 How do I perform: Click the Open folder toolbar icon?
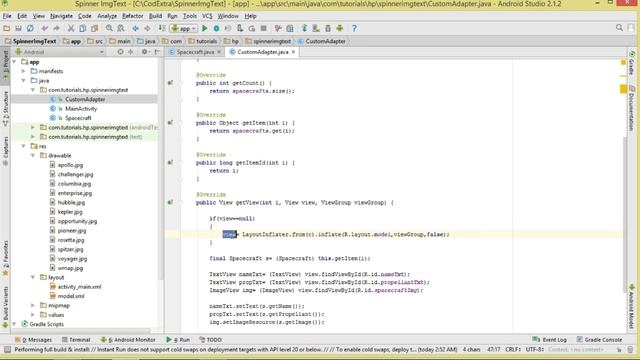pyautogui.click(x=7, y=28)
